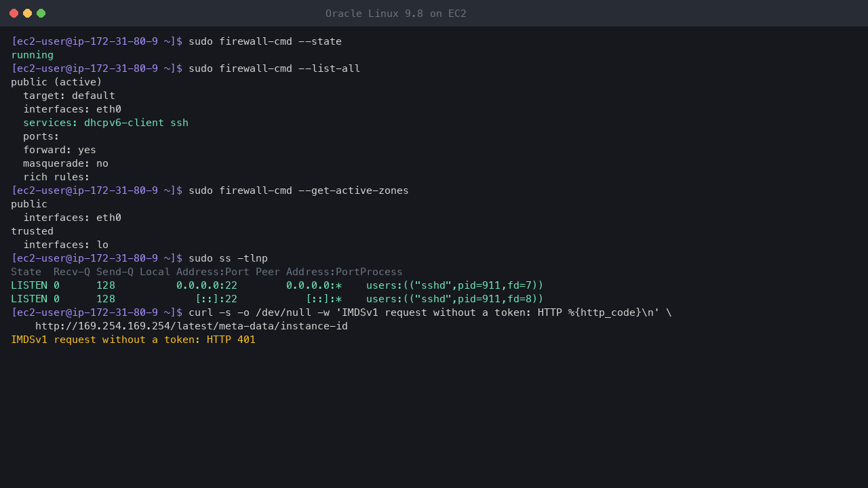Click the command 'sudo firewall-cmd --list-all'
The image size is (868, 488).
274,68
